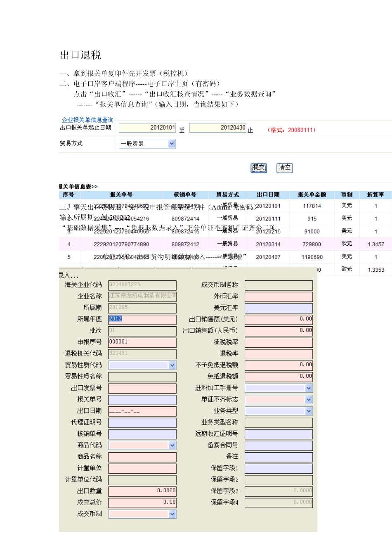Click the 出口发票号 input field
Image resolution: width=392 pixels, height=555 pixels.
pos(142,388)
